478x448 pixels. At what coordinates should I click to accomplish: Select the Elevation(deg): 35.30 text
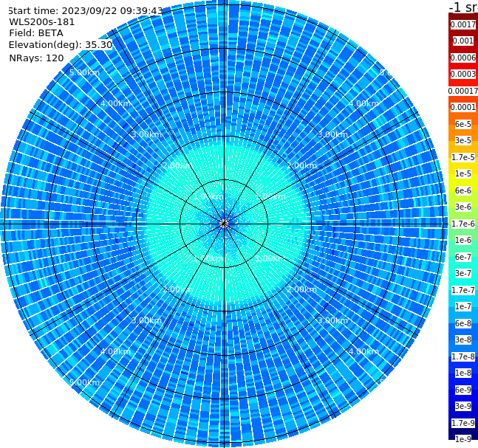point(61,45)
